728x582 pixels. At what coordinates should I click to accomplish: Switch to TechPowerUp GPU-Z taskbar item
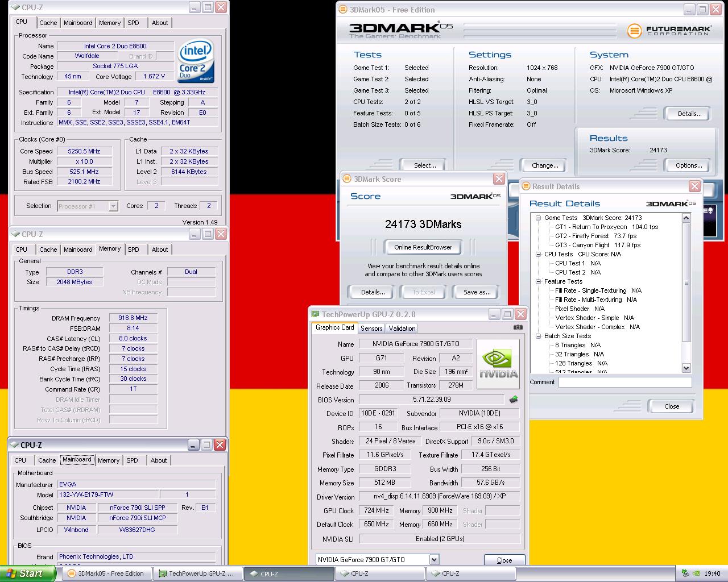[198, 573]
